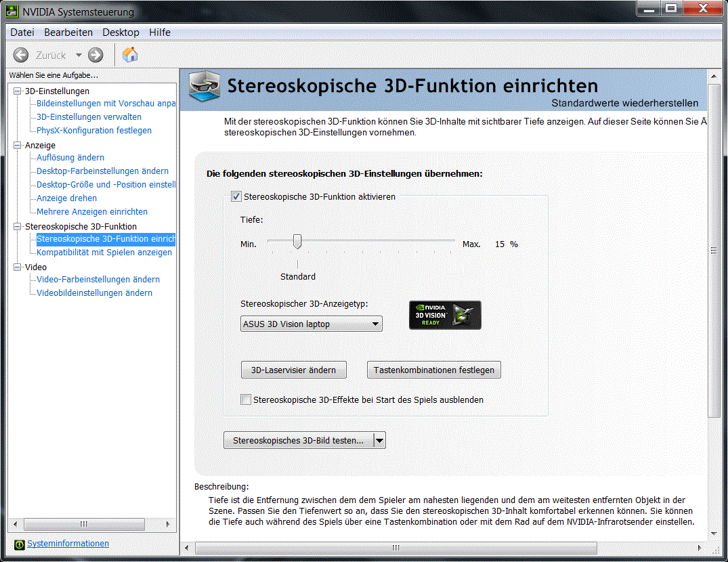
Task: Open the dropdown arrow beside 3D-Bild testen
Action: click(x=380, y=440)
